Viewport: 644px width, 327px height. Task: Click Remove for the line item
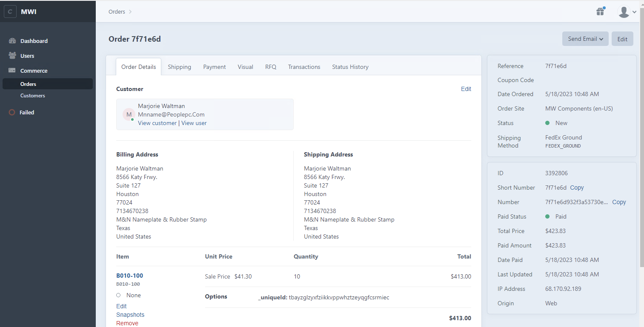127,323
